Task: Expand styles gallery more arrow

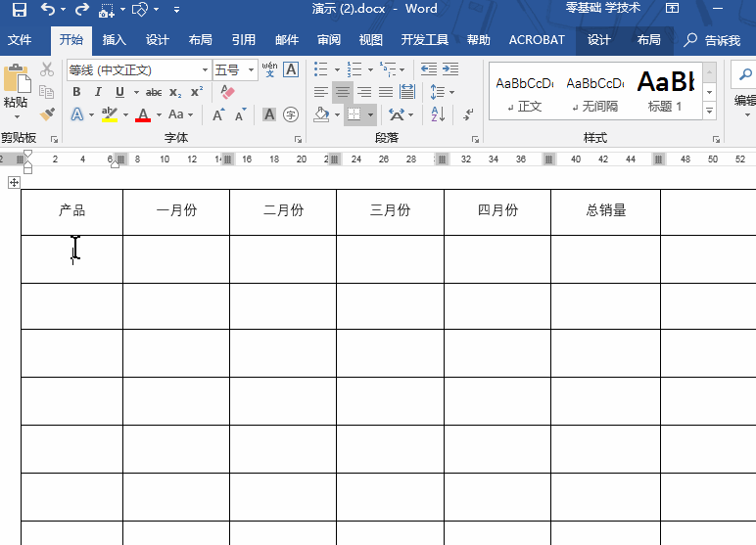Action: click(x=709, y=111)
